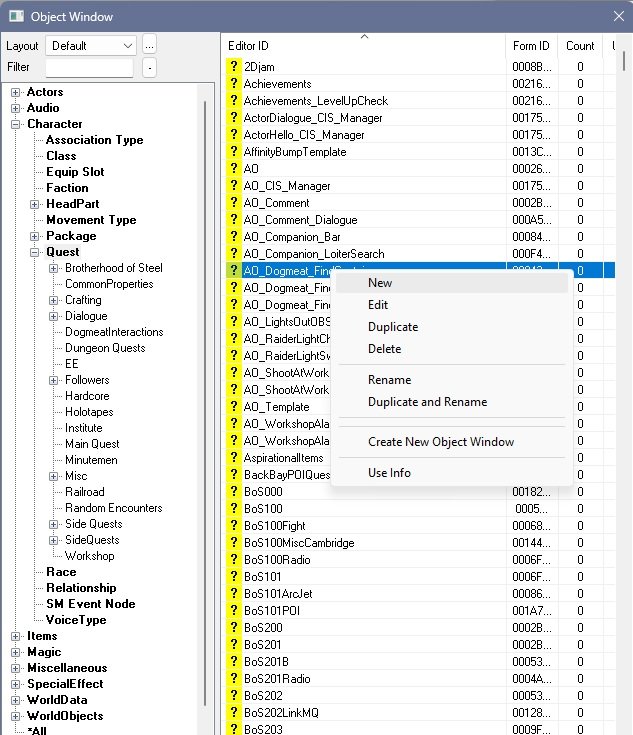Click the question mark icon beside BoS000

(x=234, y=491)
